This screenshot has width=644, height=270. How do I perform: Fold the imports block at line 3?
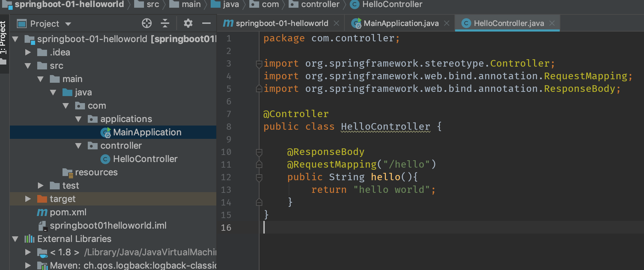(x=259, y=63)
